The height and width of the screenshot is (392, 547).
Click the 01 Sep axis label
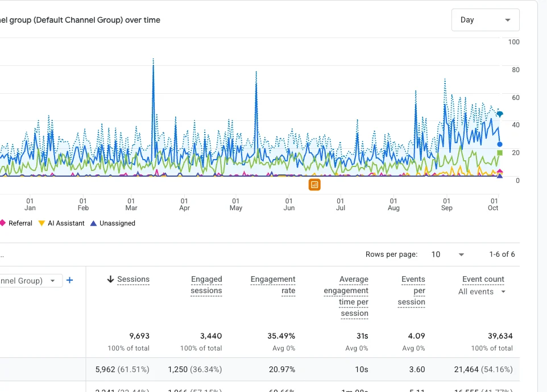pos(446,204)
